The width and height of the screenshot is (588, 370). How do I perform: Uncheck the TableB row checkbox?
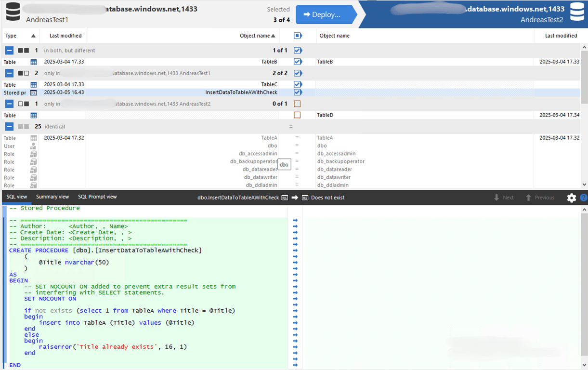coord(298,62)
